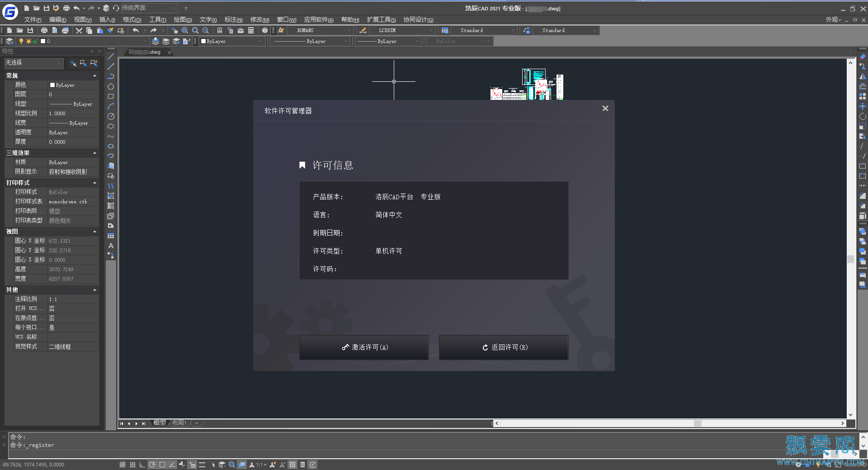The height and width of the screenshot is (470, 868).
Task: Click the white layer color swatch
Action: (x=43, y=41)
